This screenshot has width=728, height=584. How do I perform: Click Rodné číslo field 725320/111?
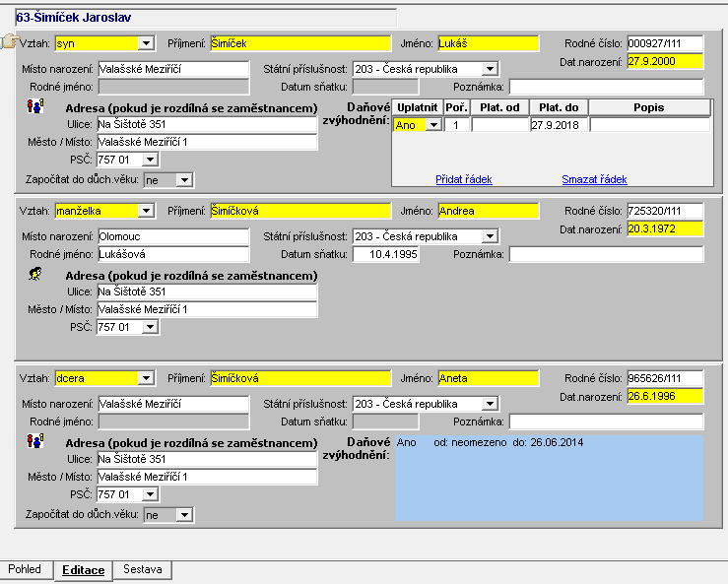665,211
